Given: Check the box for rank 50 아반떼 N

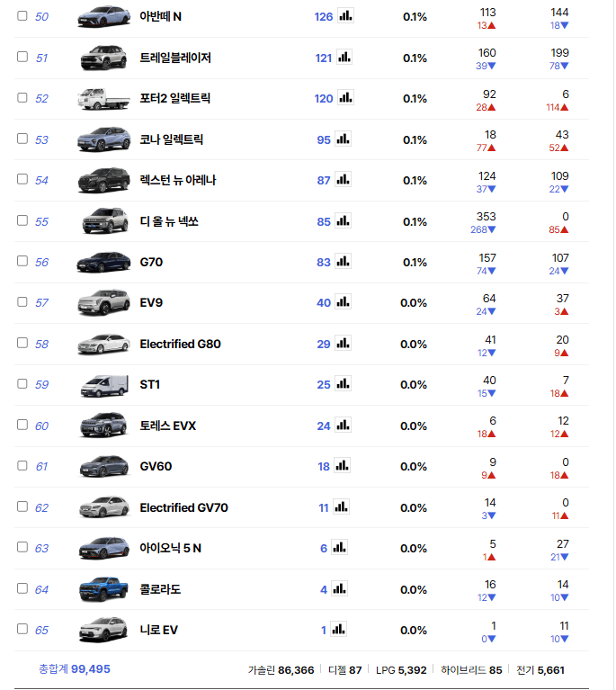Looking at the screenshot, I should (22, 16).
